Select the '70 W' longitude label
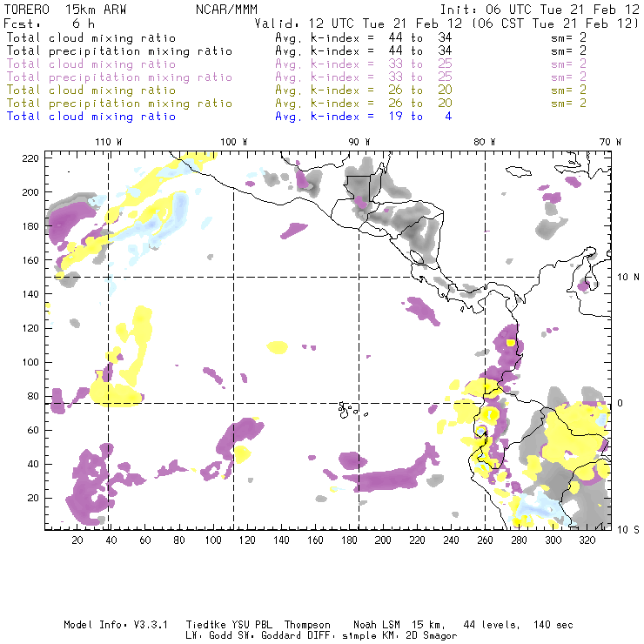This screenshot has height=644, width=644. click(610, 142)
